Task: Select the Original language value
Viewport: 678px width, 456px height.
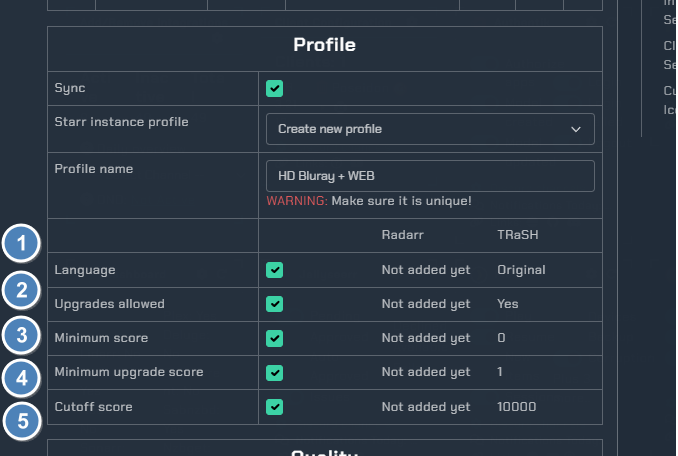Action: (521, 270)
